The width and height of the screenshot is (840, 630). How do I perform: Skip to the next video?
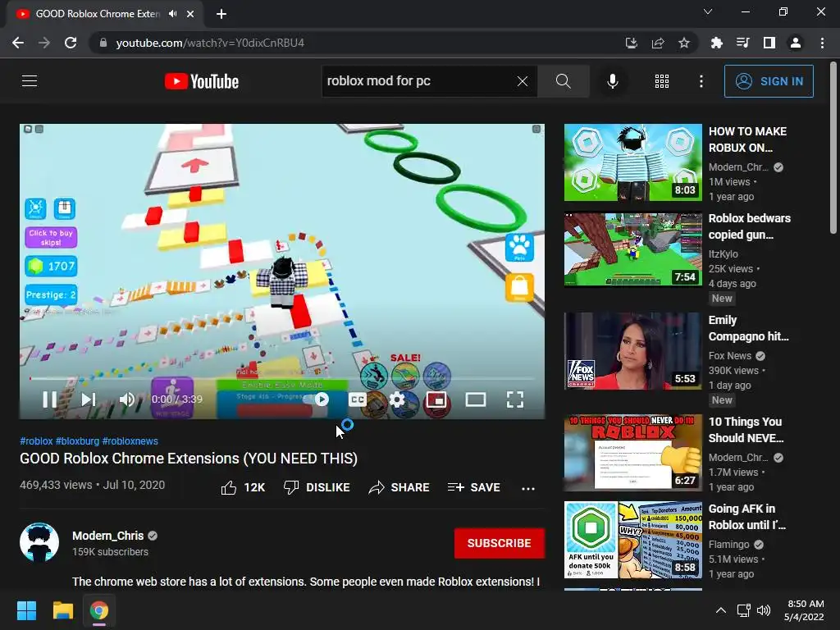[89, 399]
